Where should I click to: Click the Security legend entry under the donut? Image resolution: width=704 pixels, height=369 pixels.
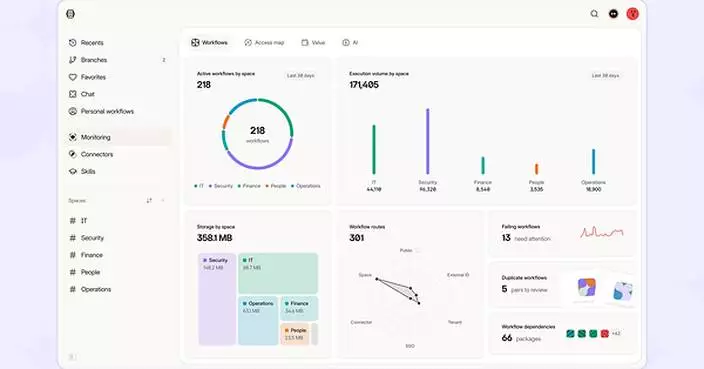click(x=221, y=186)
